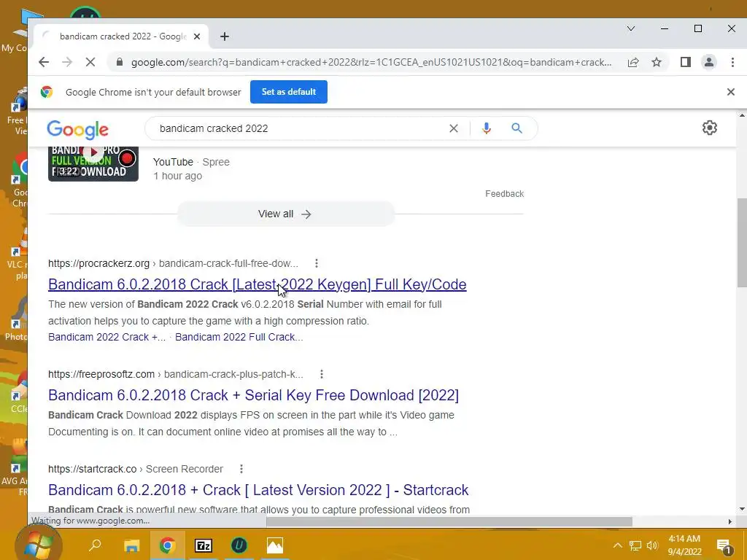747x560 pixels.
Task: Play the Bandicam YouTube video thumbnail
Action: (93, 163)
